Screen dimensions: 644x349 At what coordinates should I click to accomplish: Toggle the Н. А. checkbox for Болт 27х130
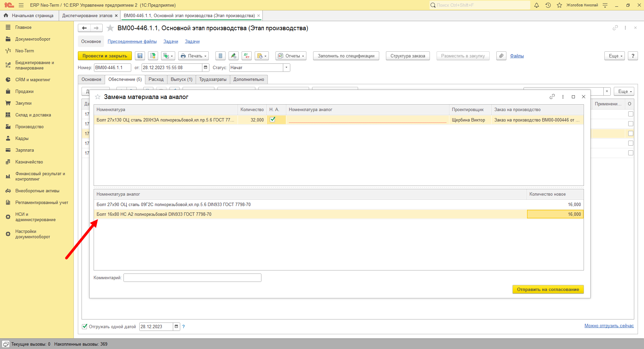pyautogui.click(x=273, y=119)
